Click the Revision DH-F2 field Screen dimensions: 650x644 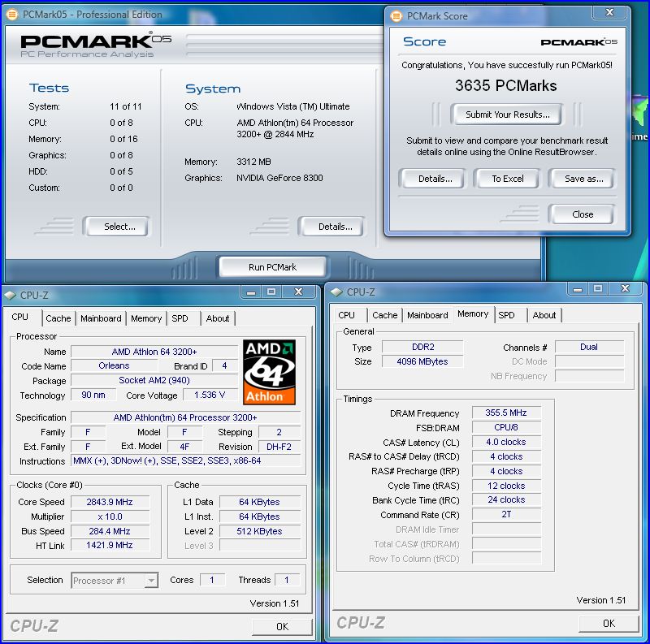[x=279, y=447]
